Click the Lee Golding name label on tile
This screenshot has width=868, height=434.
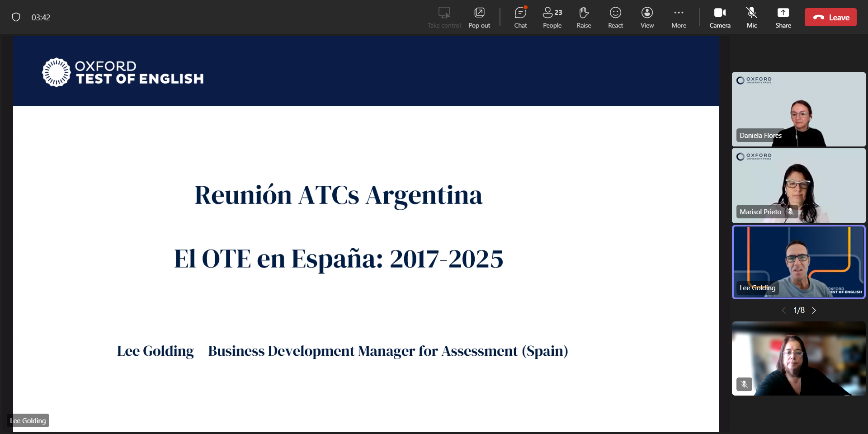(757, 288)
